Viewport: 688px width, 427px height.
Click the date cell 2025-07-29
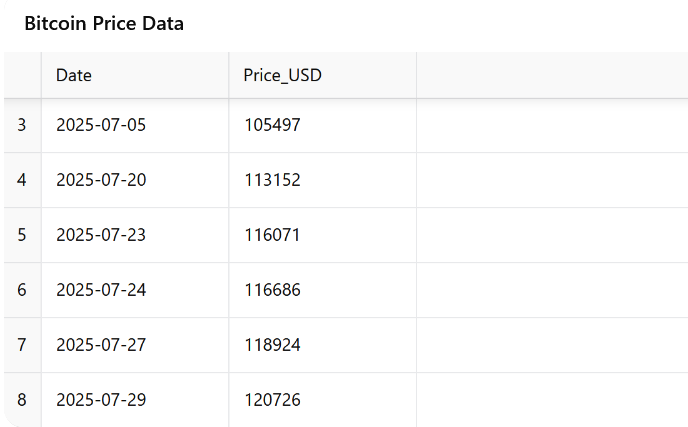[x=135, y=400]
